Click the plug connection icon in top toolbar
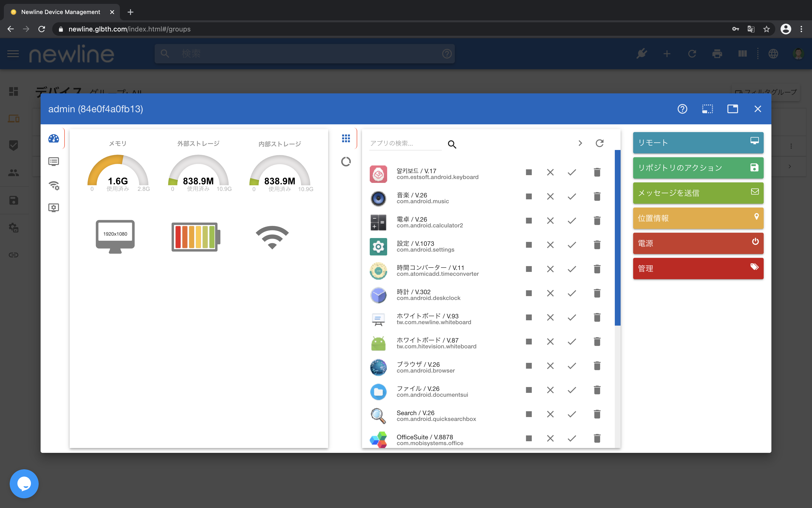Viewport: 812px width, 508px height. (x=642, y=54)
